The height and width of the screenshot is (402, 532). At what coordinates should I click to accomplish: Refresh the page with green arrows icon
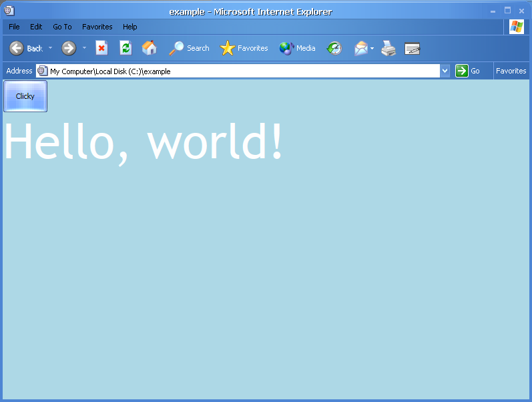126,48
